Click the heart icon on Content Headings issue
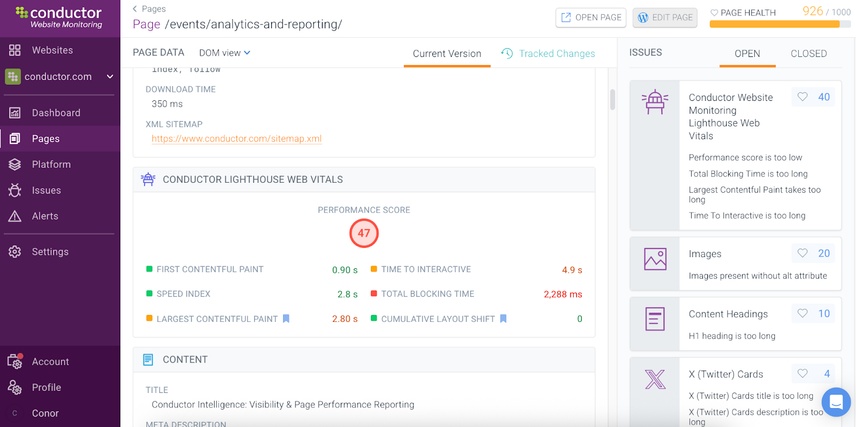Image resolution: width=856 pixels, height=427 pixels. point(802,313)
